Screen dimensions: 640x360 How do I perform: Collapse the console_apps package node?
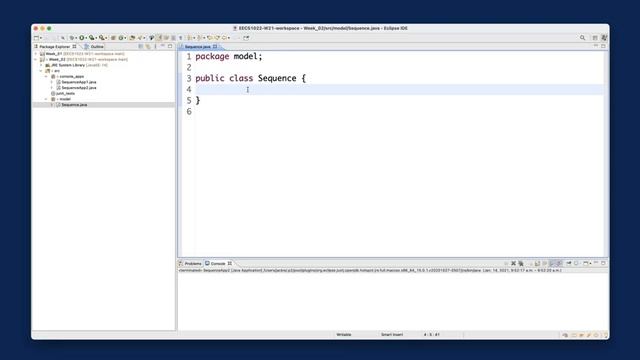coord(47,77)
